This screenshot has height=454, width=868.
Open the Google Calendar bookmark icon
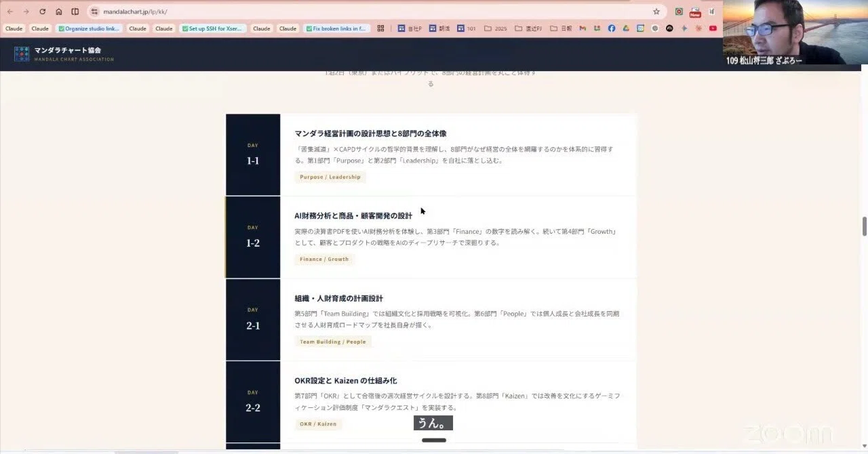point(640,28)
